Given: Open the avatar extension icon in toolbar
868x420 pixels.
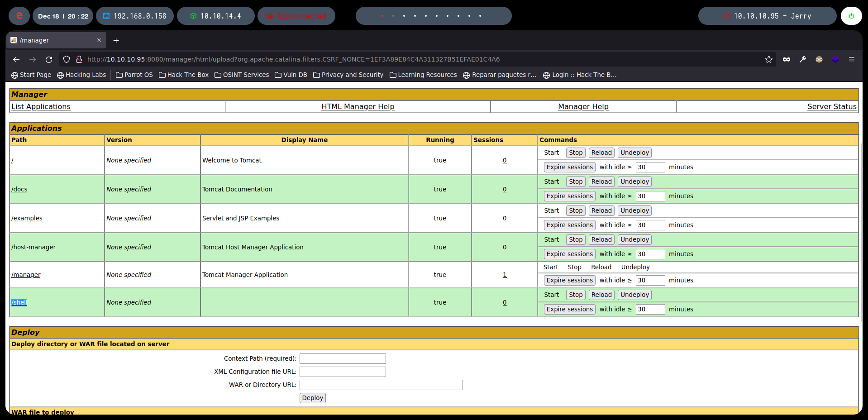Looking at the screenshot, I should coord(819,59).
